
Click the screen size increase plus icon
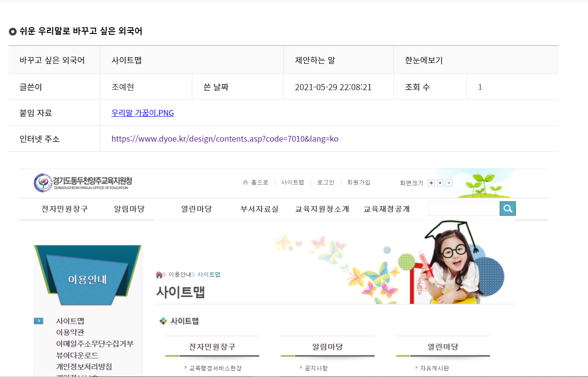431,183
